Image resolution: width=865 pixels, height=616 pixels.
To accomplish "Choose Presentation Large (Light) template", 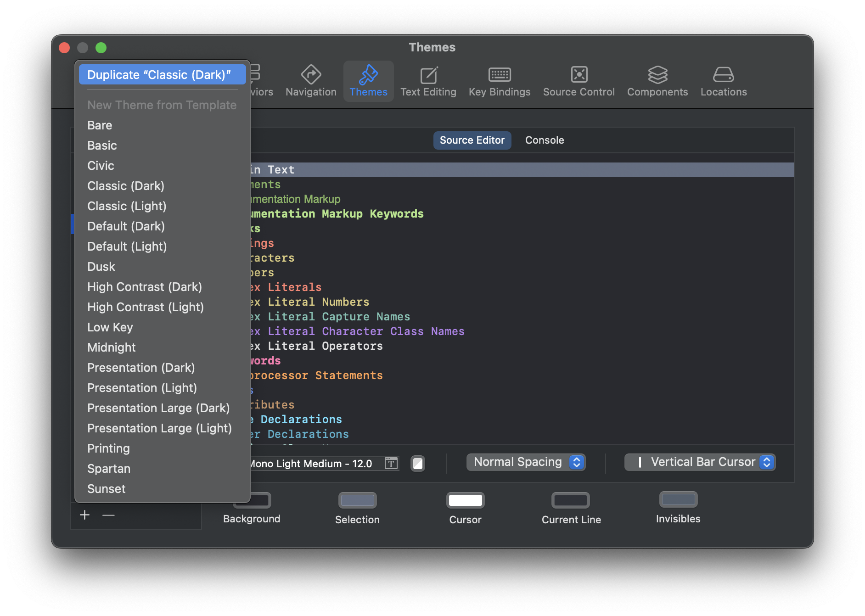I will click(x=163, y=428).
